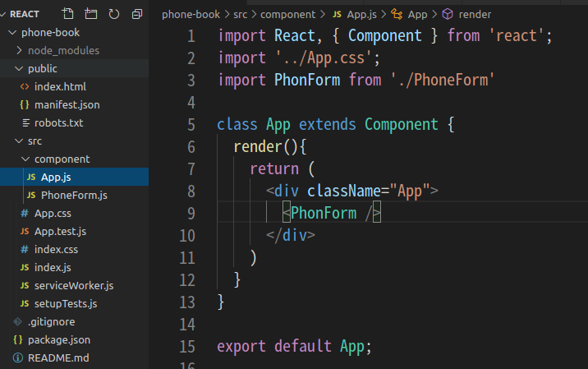This screenshot has height=369, width=588.
Task: Click the JS icon beside App.test.js
Action: [x=25, y=231]
